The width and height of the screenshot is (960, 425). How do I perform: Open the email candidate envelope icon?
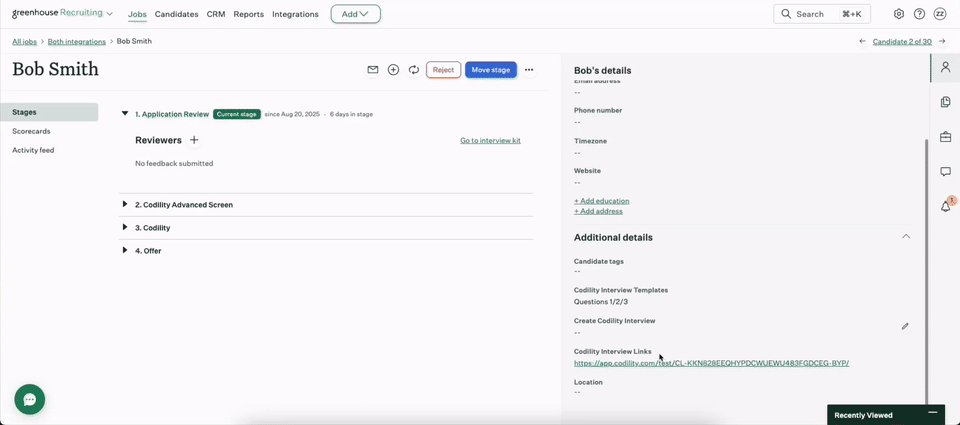point(373,70)
